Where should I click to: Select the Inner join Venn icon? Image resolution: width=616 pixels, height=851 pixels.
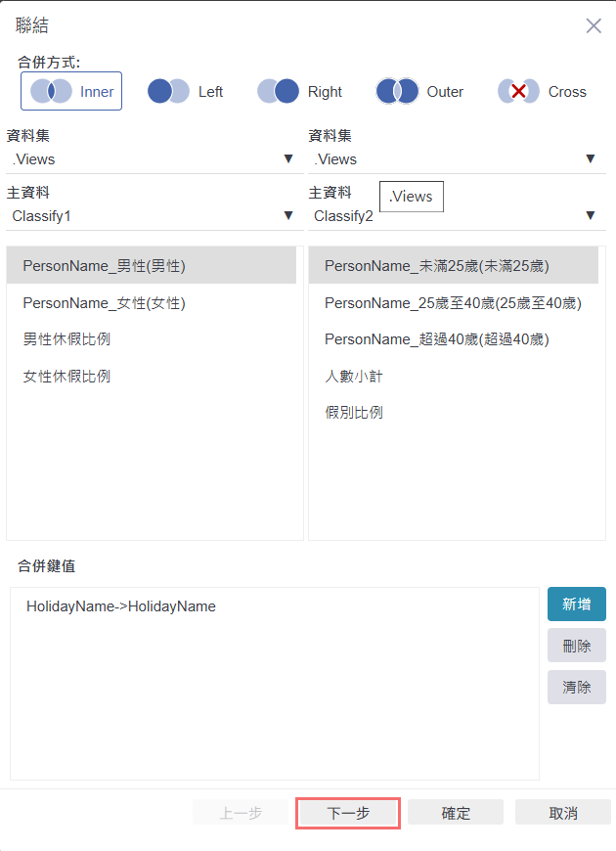point(51,91)
